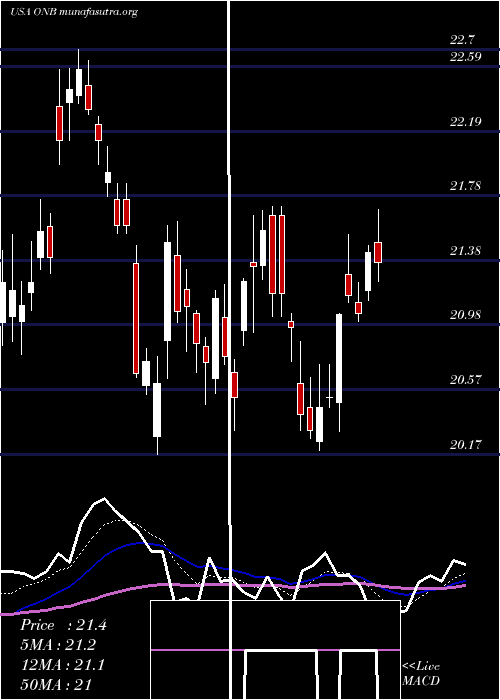Click the MACD indicator box

click(275, 650)
